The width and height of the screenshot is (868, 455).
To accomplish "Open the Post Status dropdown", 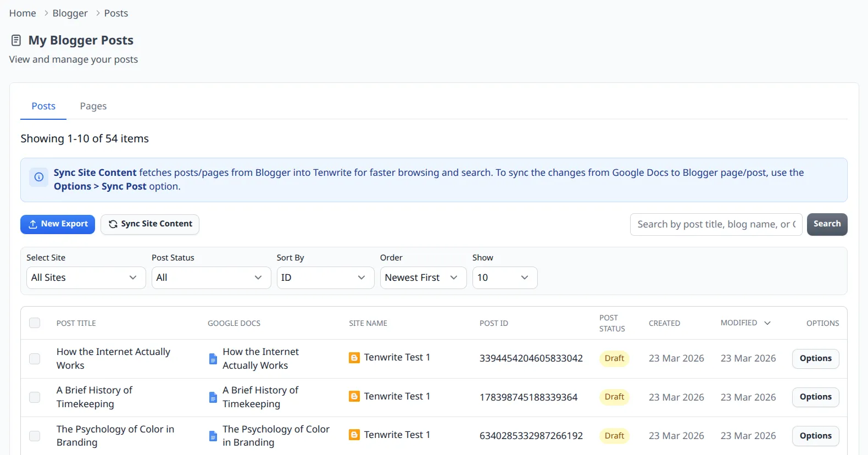I will click(x=211, y=278).
